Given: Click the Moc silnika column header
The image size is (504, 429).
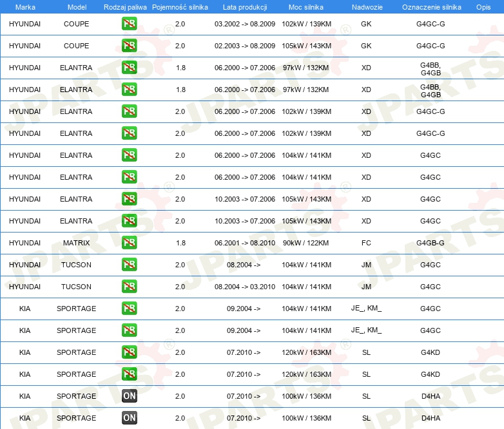Looking at the screenshot, I should 306,6.
